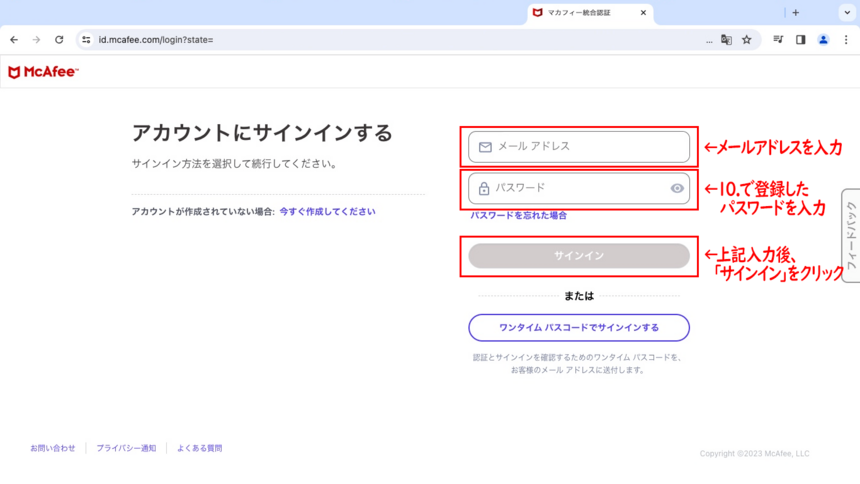This screenshot has width=860, height=484.
Task: Click the アカウントにサインインする heading
Action: pos(262,133)
